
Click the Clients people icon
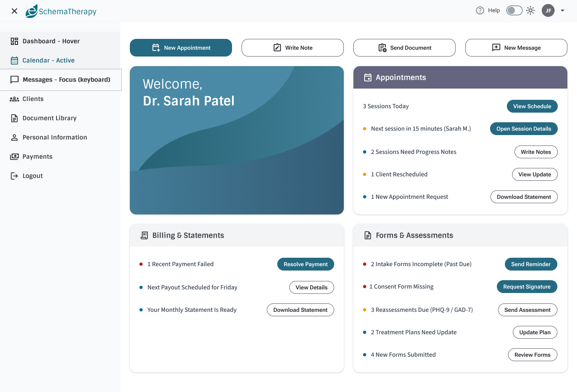pos(14,99)
